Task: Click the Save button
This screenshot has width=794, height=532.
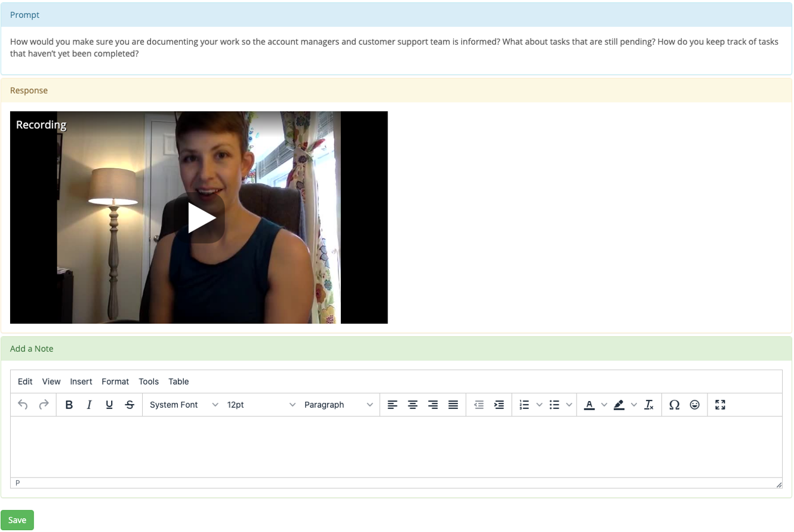Action: pos(17,520)
